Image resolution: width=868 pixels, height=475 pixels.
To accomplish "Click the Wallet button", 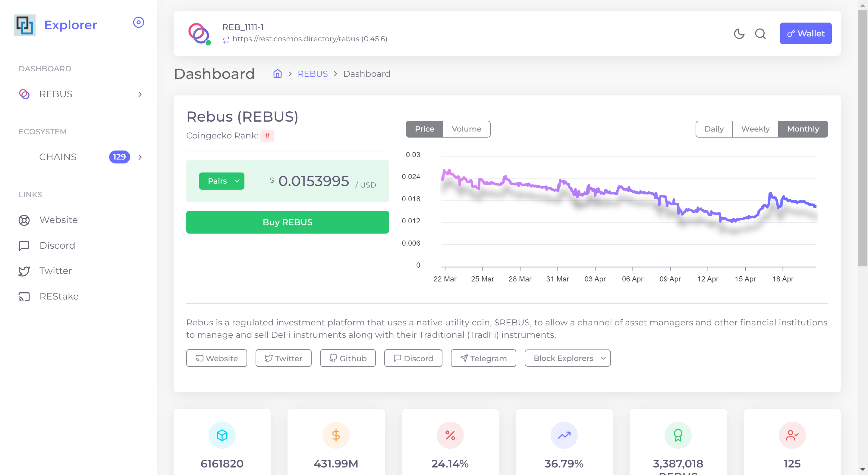I will [x=805, y=34].
